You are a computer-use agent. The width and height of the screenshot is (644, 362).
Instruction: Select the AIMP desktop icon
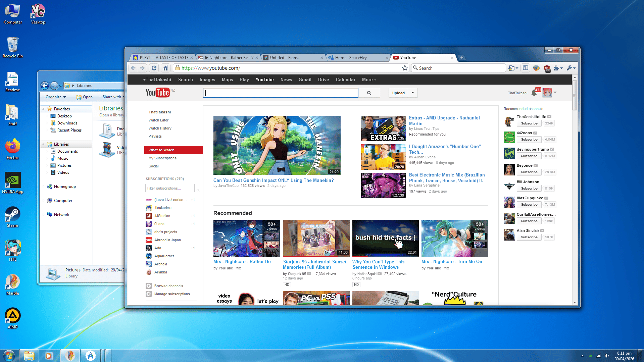(13, 319)
